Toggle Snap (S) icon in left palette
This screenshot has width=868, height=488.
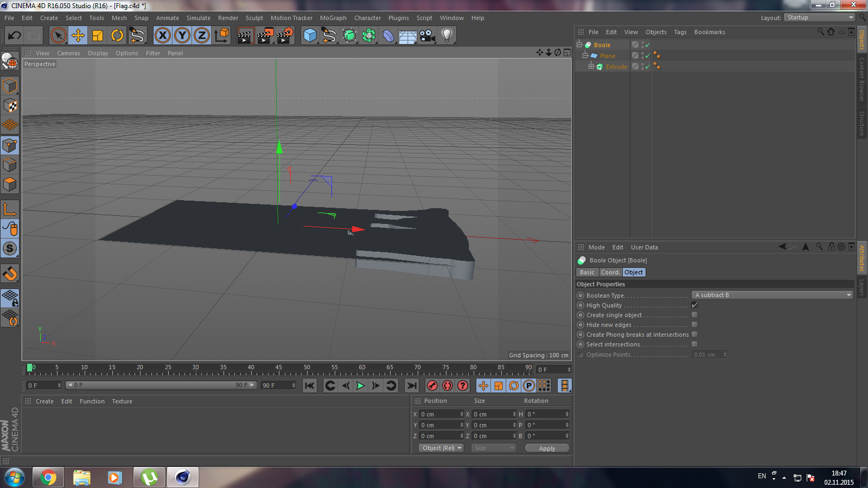[x=10, y=248]
